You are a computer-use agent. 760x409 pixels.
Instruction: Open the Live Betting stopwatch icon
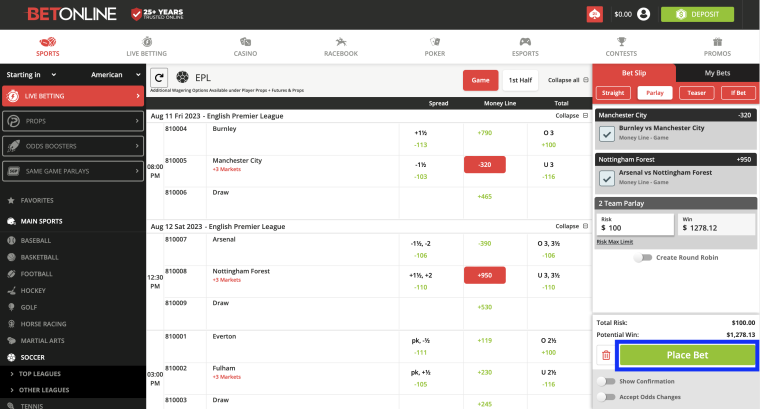click(147, 42)
